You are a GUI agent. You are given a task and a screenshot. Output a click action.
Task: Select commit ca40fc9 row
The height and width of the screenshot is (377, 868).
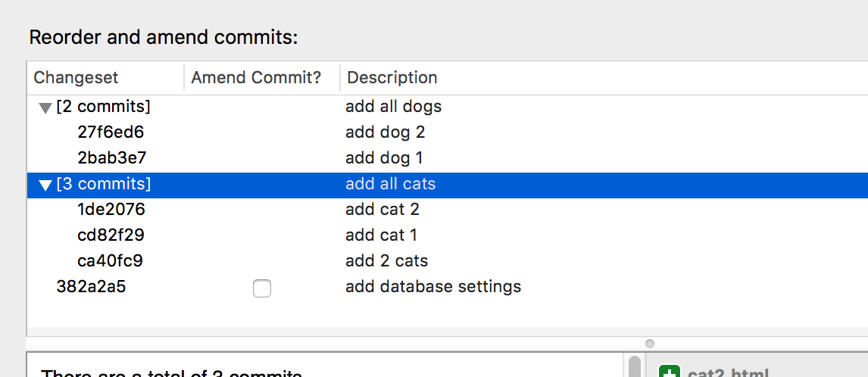[x=110, y=261]
